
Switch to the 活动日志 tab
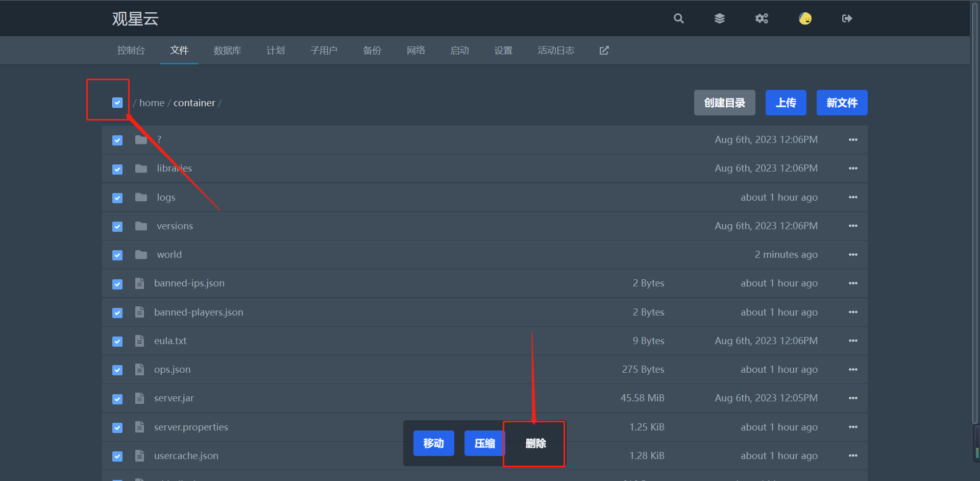(556, 50)
